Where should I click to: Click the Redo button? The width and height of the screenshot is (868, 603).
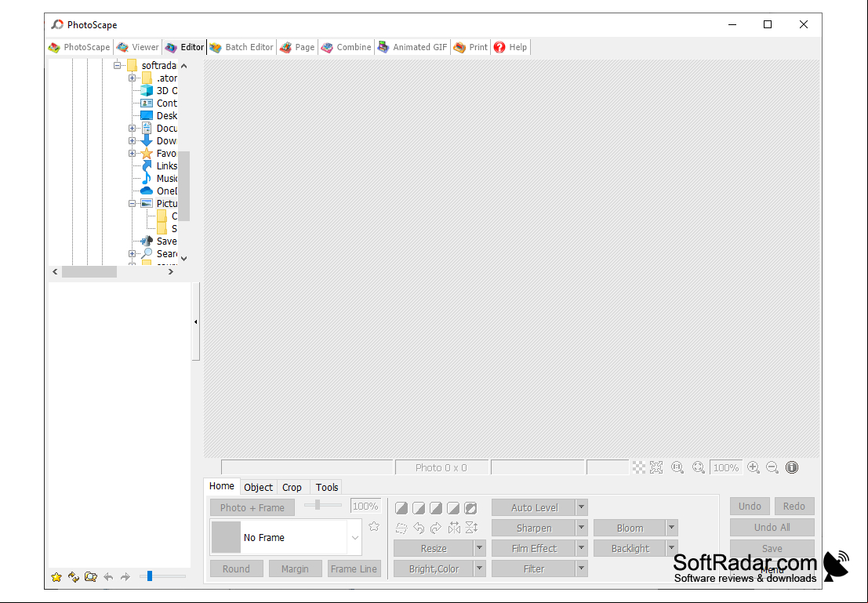794,506
